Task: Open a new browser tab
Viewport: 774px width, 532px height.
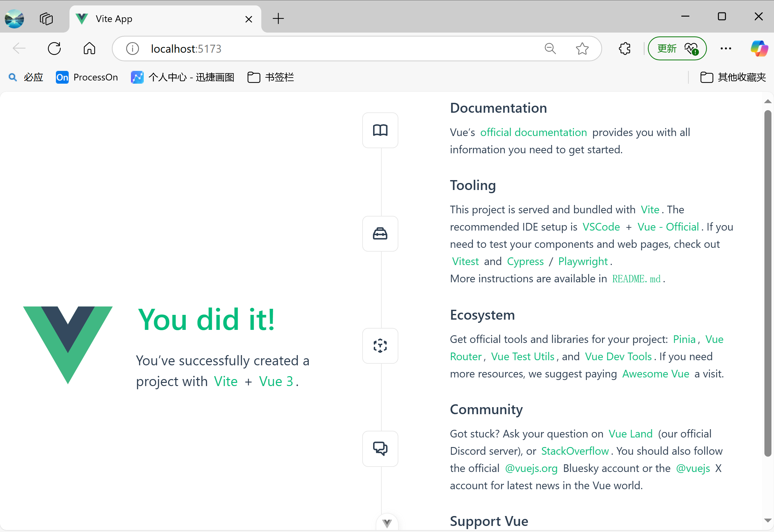Action: (278, 19)
